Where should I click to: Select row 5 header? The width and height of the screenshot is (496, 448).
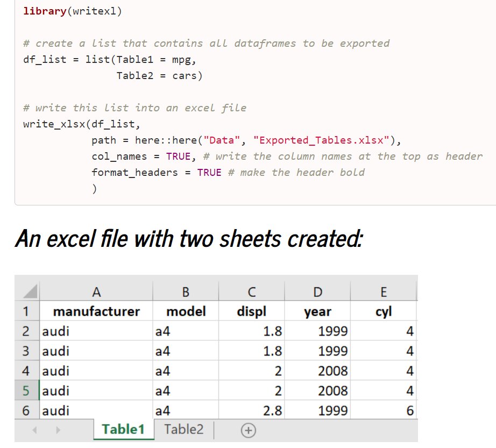[26, 390]
